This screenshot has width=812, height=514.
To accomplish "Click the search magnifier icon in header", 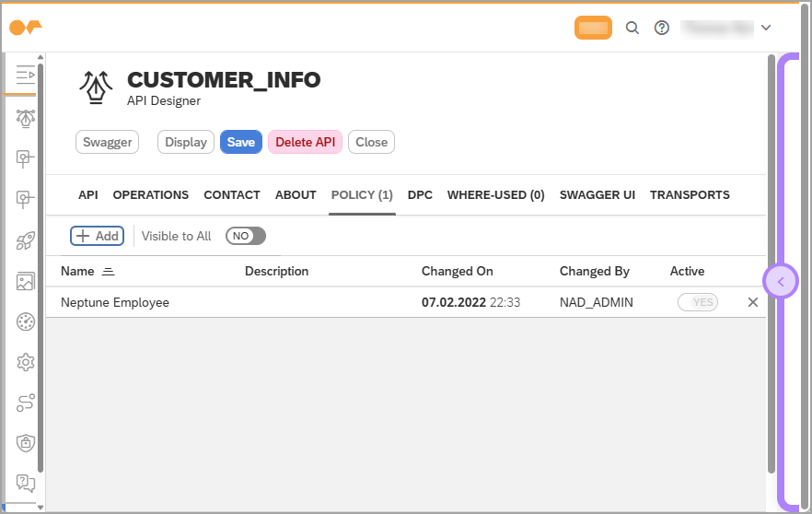I will [x=632, y=28].
